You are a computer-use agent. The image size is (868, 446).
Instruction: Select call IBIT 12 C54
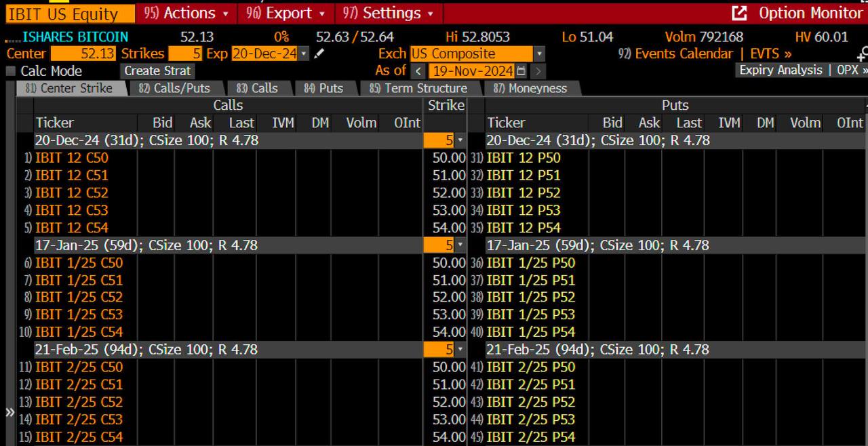click(72, 228)
